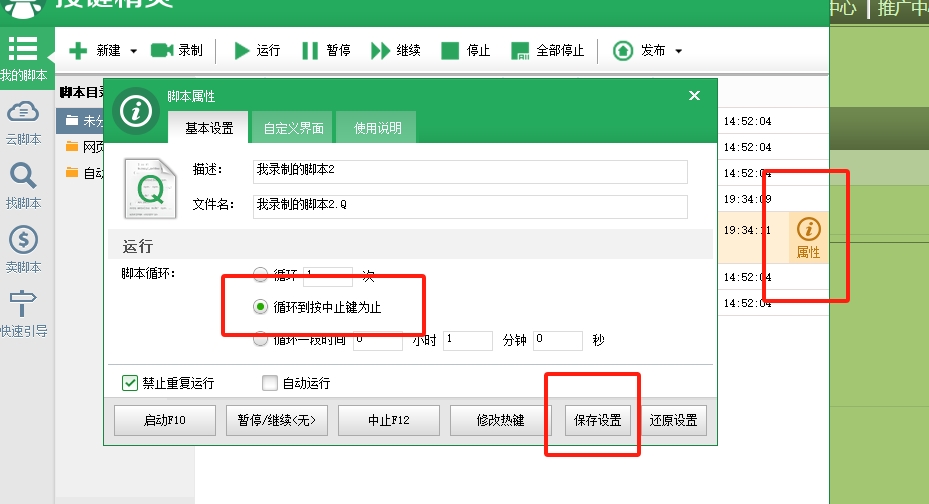Enable the 自动运行 checkbox
929x504 pixels.
coord(269,383)
